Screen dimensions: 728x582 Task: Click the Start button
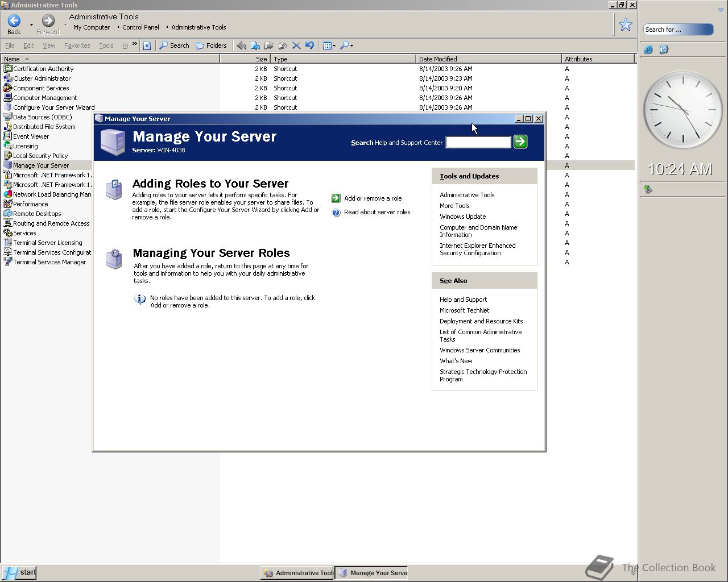[19, 572]
